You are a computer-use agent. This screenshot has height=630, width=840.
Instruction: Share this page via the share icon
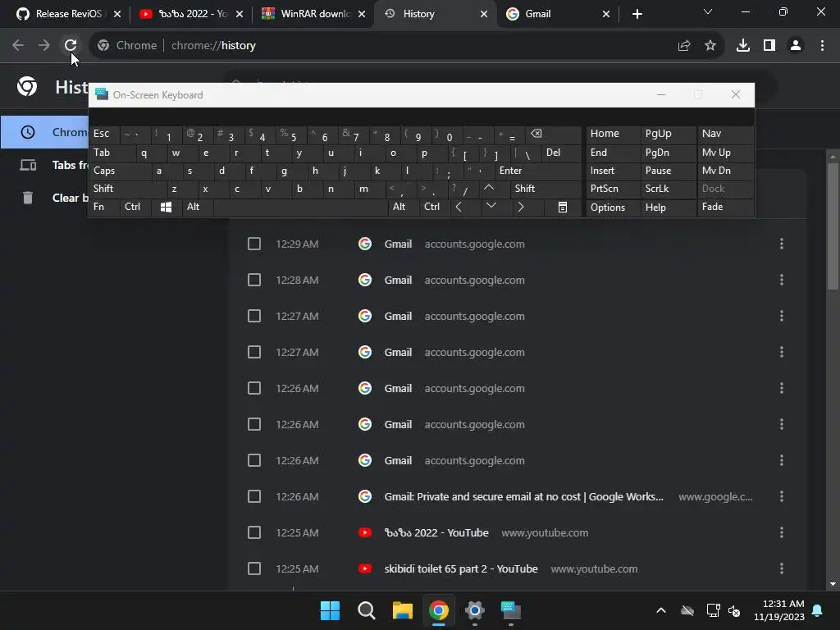(x=684, y=46)
